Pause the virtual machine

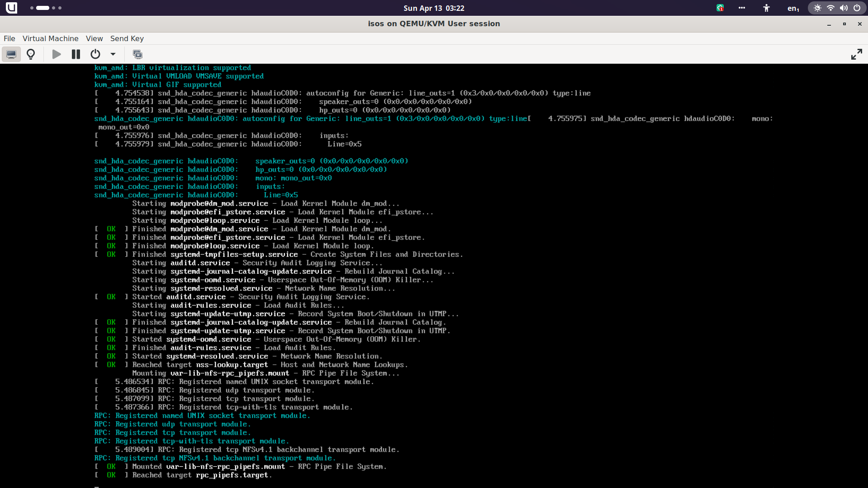[x=76, y=54]
